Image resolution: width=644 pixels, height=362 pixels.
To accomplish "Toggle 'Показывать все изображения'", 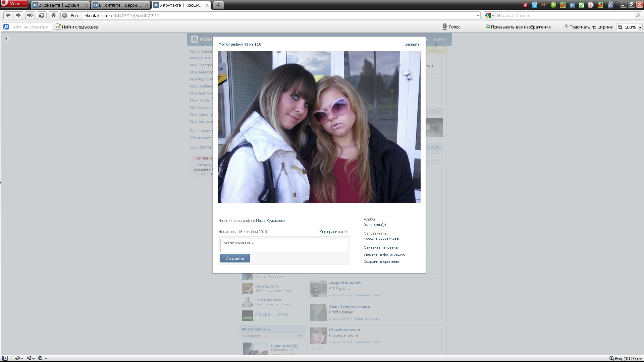I will point(518,27).
